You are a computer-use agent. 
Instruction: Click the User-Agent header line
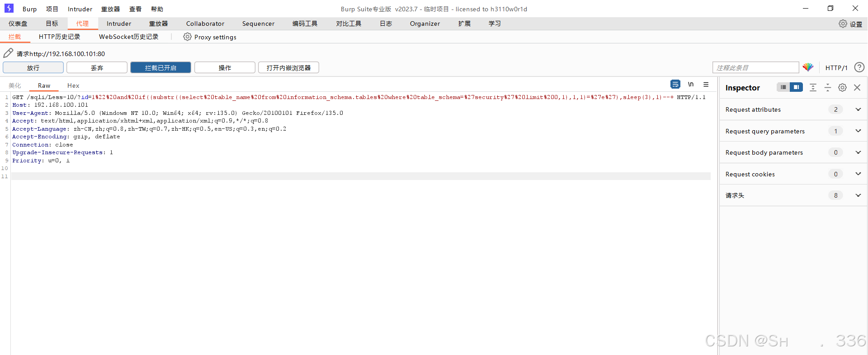click(178, 113)
